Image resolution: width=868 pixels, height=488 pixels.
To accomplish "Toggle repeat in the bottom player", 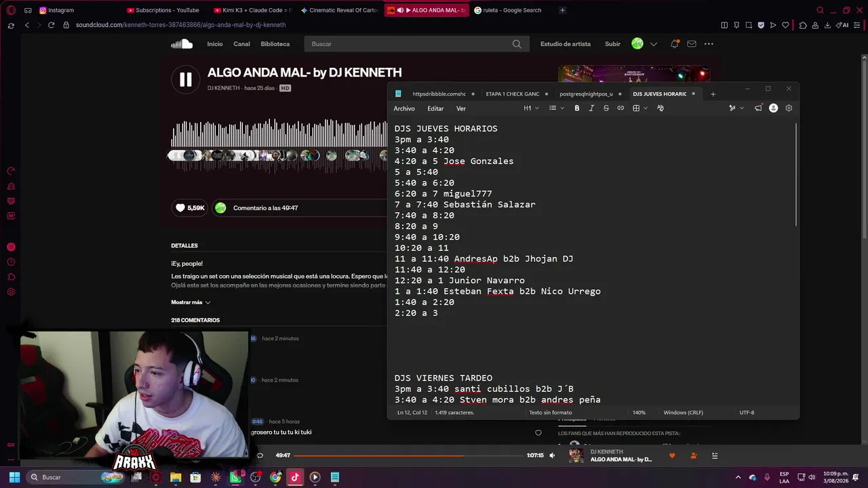I will click(260, 455).
